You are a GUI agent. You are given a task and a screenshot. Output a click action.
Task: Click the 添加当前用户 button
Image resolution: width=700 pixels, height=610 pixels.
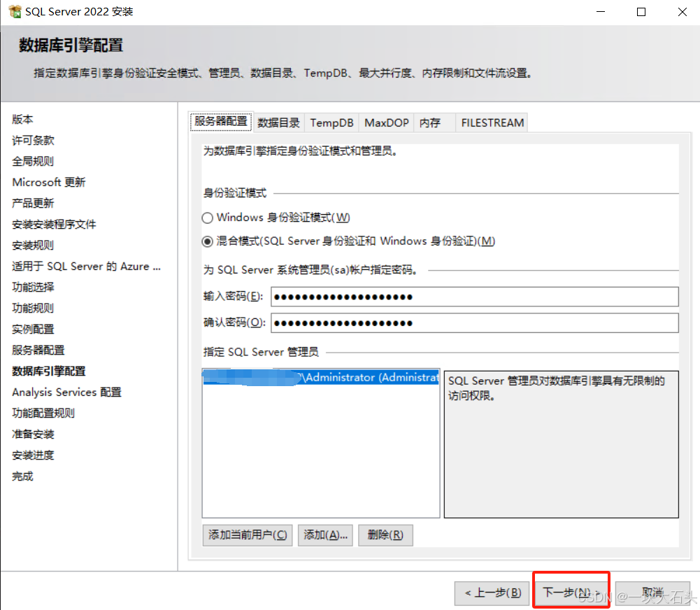coord(248,535)
